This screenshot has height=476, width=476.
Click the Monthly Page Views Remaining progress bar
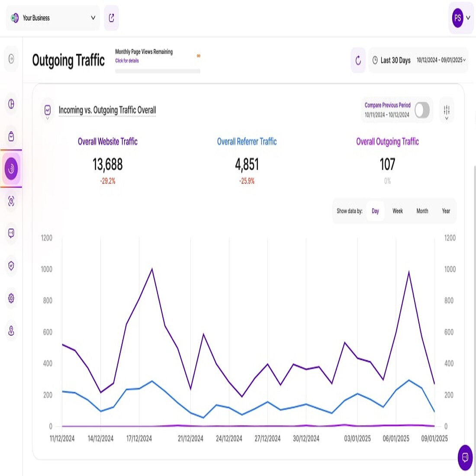point(157,70)
